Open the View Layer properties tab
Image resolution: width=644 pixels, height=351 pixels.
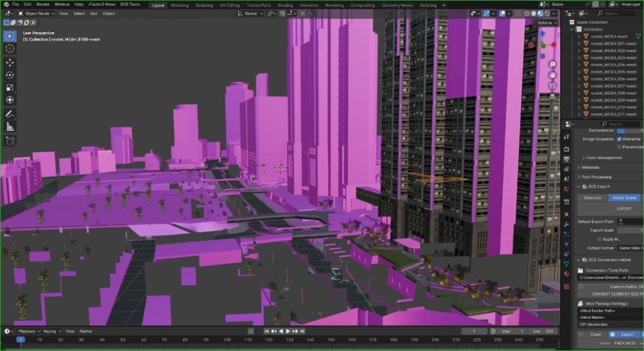pyautogui.click(x=567, y=169)
